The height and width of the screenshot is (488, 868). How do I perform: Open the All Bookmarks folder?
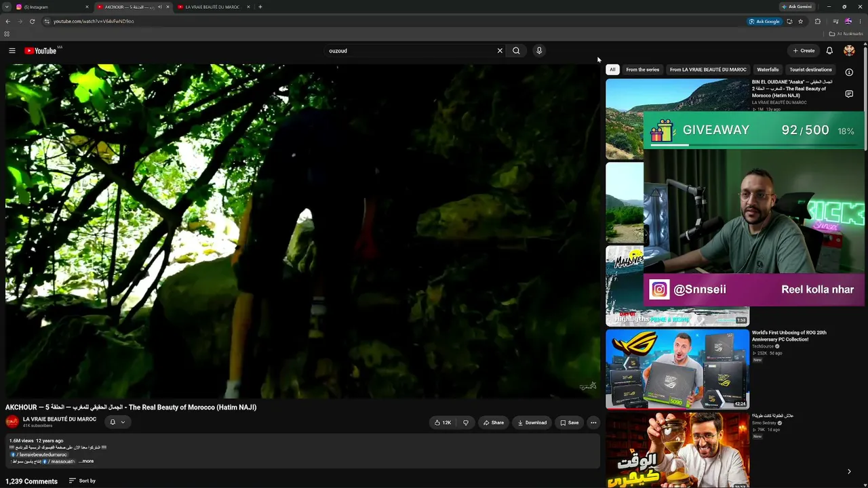coord(846,34)
